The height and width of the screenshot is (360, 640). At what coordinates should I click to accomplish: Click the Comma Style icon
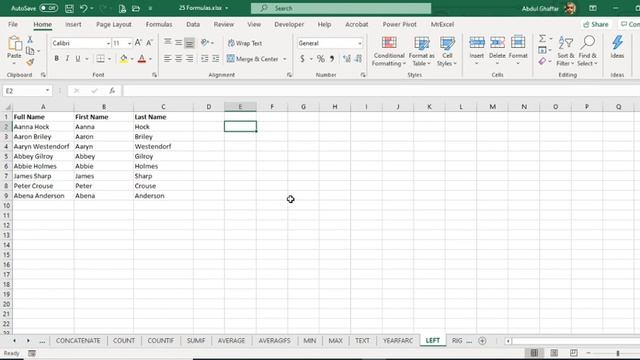(332, 59)
